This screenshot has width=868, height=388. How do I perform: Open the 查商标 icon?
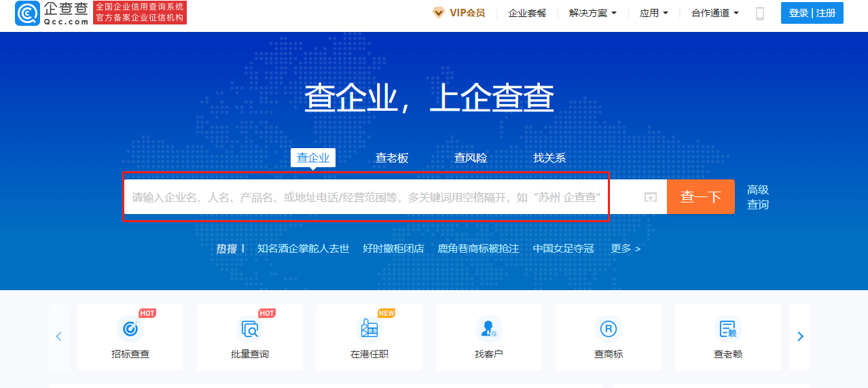[x=608, y=328]
